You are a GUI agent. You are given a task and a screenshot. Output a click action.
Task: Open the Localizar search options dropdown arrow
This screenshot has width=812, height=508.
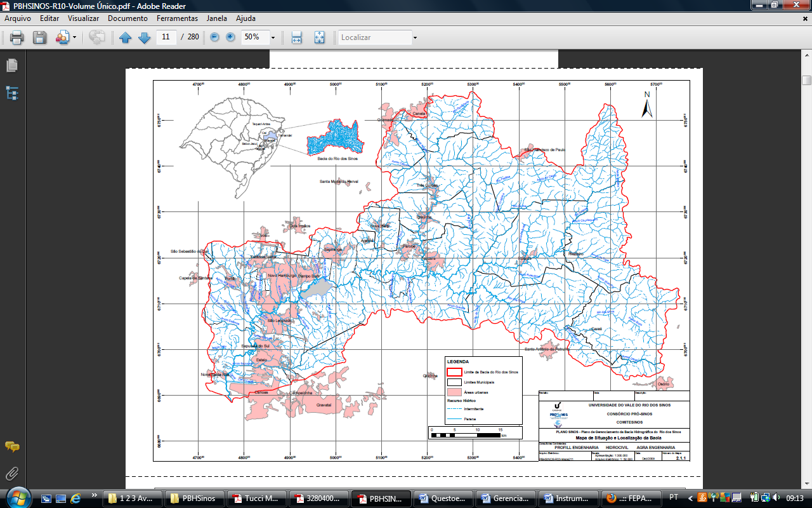415,37
